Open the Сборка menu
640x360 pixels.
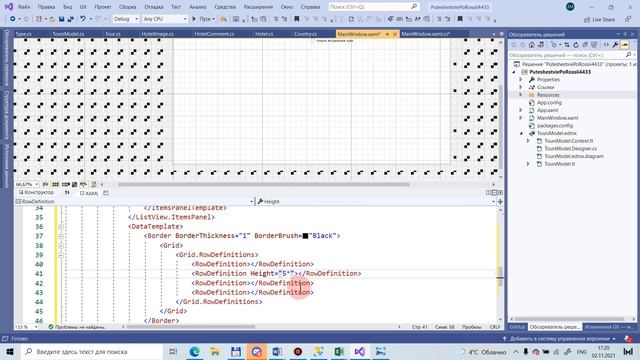pos(127,7)
